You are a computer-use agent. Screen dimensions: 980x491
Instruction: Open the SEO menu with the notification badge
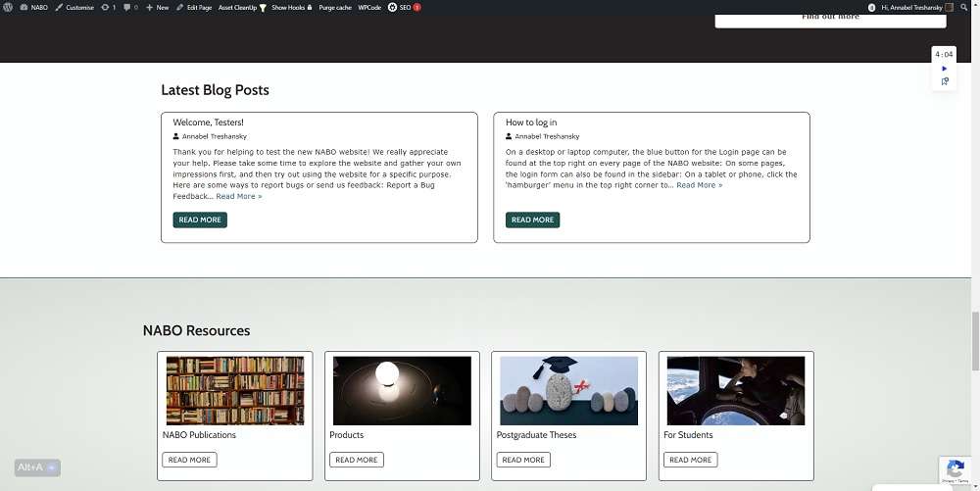(405, 8)
